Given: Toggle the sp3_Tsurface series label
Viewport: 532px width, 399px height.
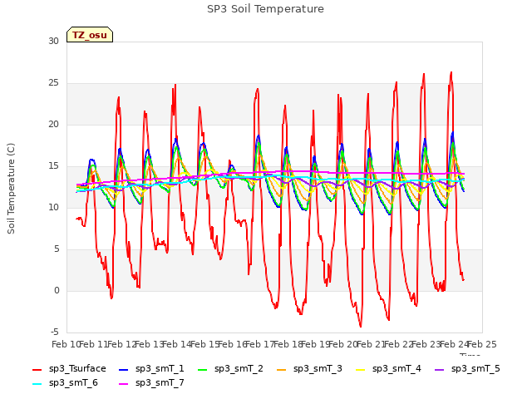Looking at the screenshot, I should [x=77, y=369].
